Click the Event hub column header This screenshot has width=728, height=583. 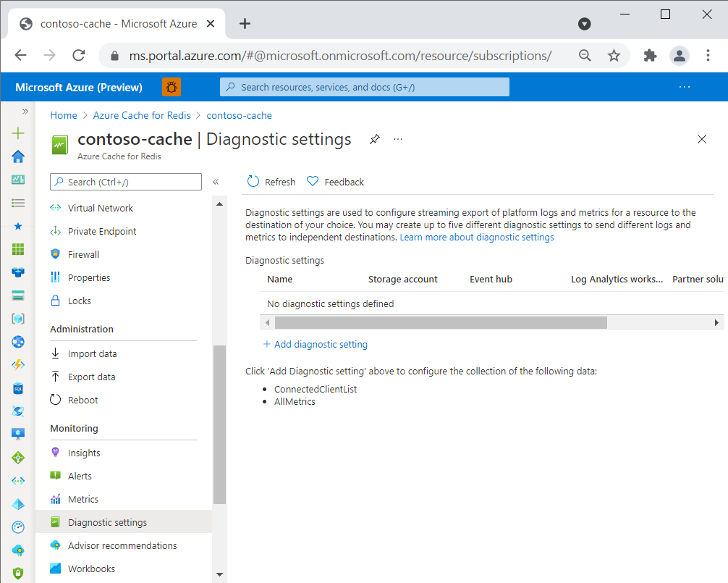click(491, 280)
